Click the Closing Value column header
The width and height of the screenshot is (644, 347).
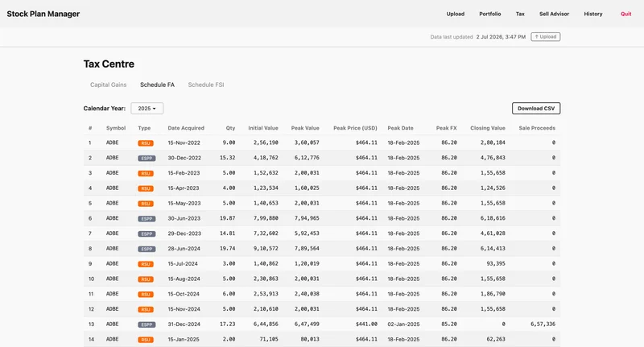(x=488, y=128)
